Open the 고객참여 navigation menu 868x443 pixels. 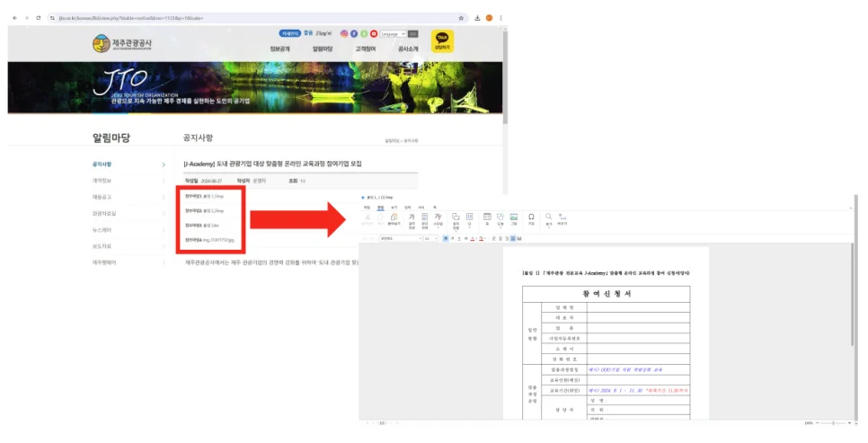click(366, 49)
